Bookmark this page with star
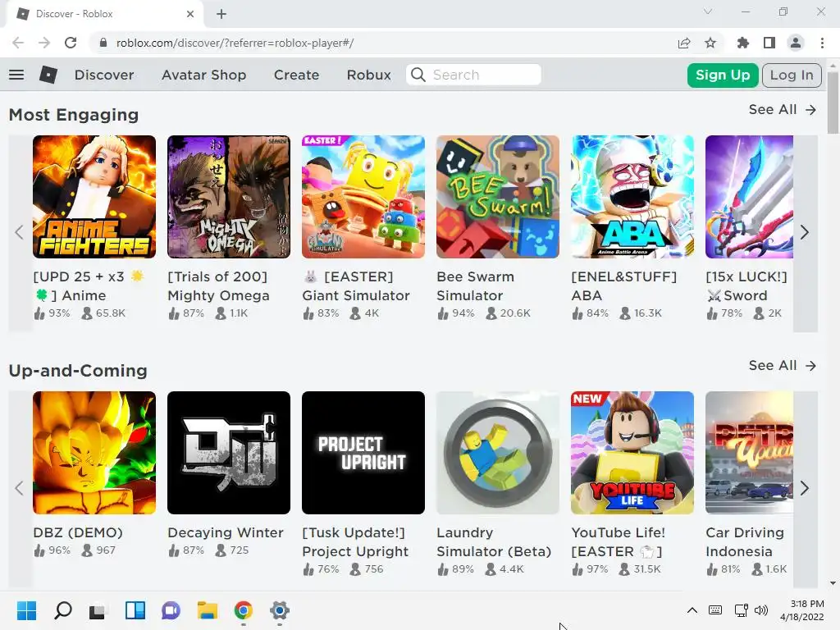The height and width of the screenshot is (630, 840). (710, 43)
